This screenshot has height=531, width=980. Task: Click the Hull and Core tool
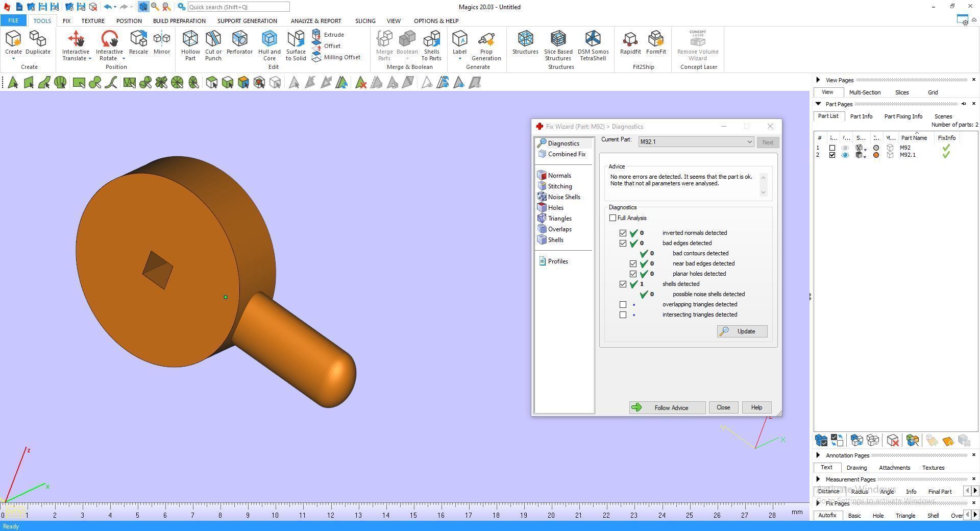(x=269, y=45)
